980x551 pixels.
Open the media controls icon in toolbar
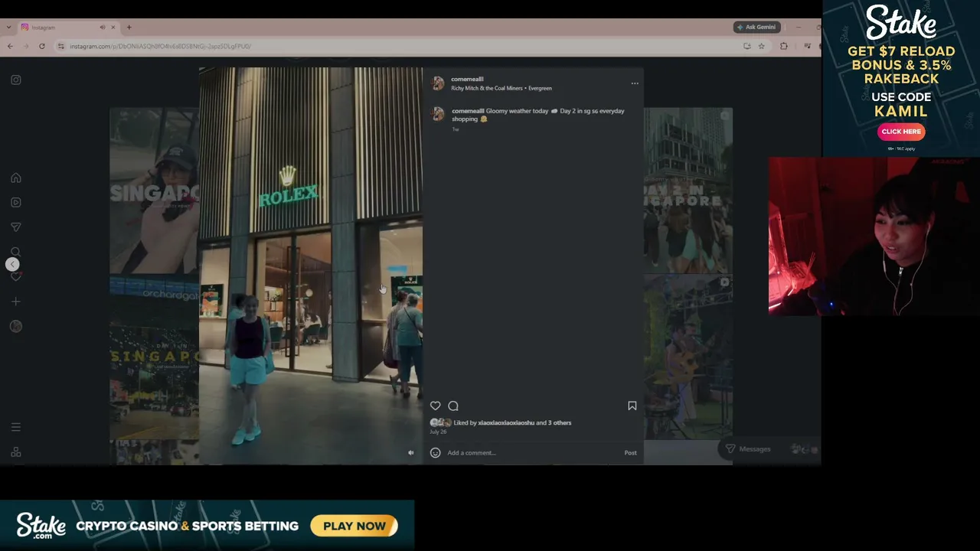(807, 46)
